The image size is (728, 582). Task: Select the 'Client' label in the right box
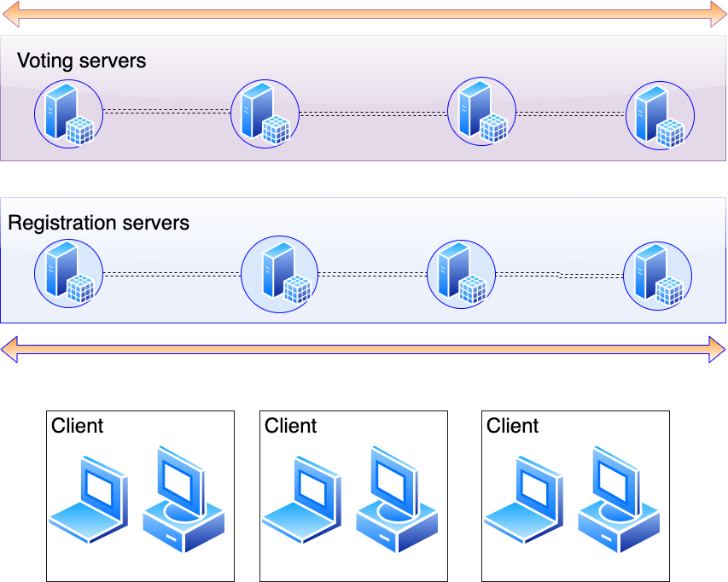pyautogui.click(x=513, y=426)
